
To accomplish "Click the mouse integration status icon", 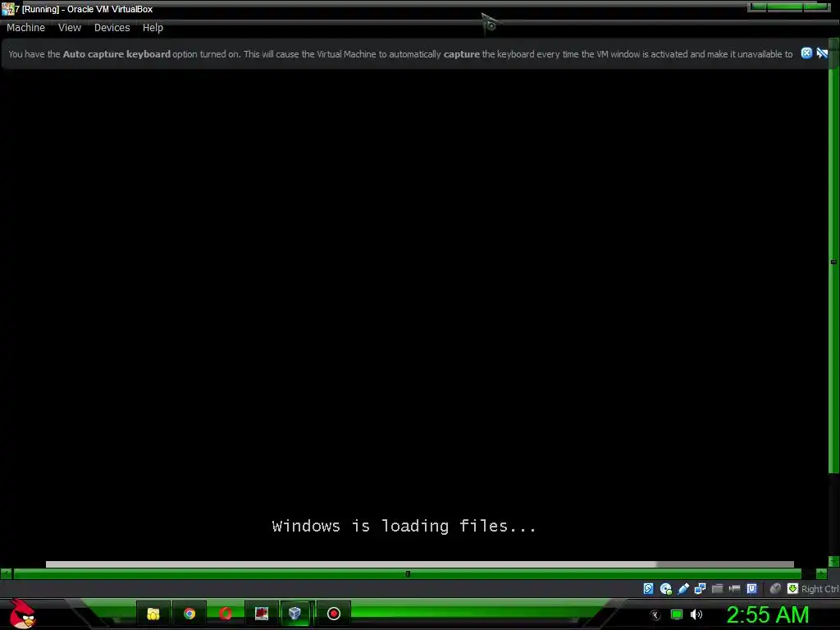I will (x=775, y=589).
